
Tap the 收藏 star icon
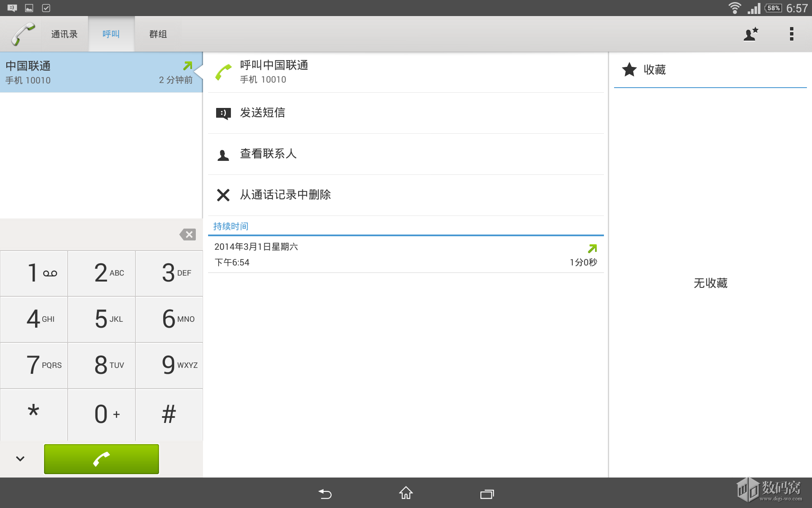629,69
